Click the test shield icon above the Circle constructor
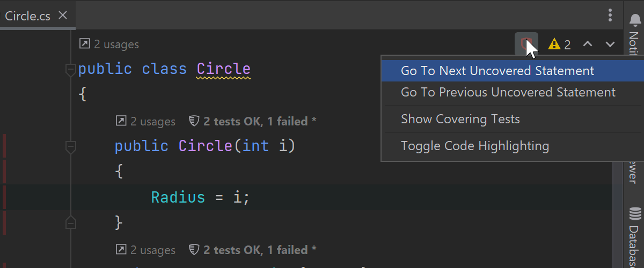This screenshot has width=644, height=268. (194, 122)
